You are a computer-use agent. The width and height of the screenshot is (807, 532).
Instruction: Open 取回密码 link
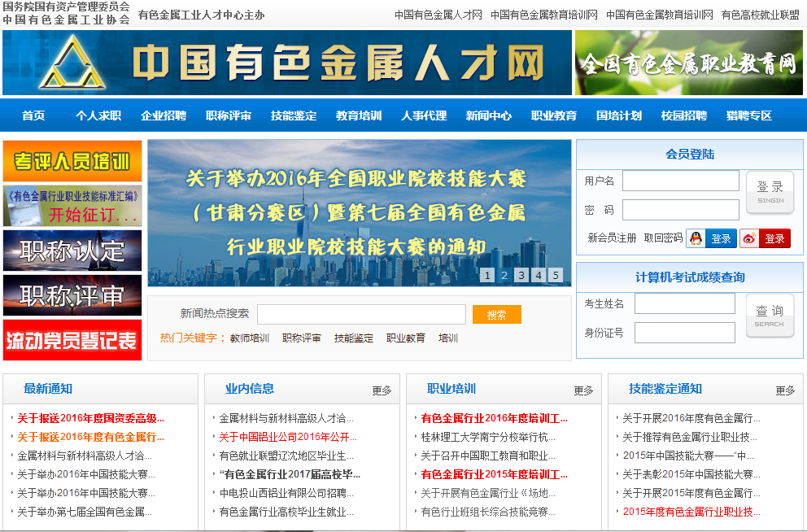663,238
